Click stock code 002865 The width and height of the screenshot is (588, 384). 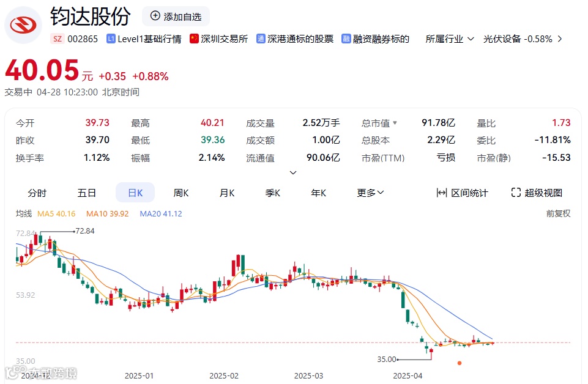(x=83, y=39)
